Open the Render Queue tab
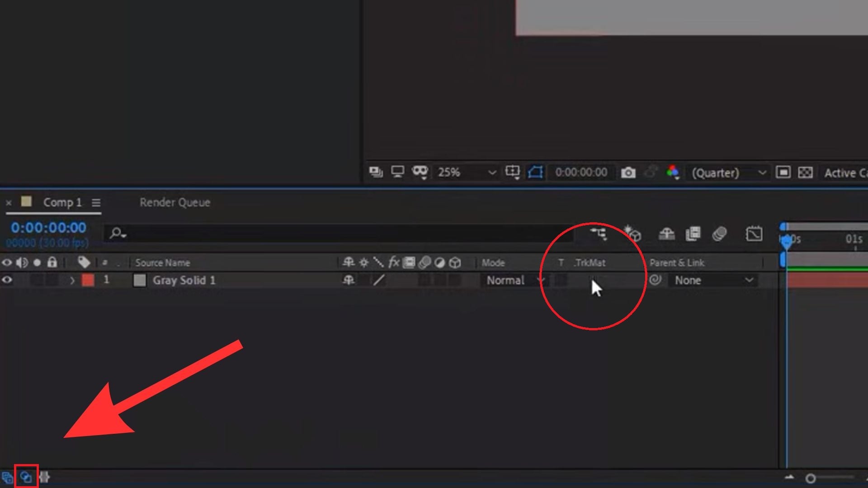The width and height of the screenshot is (868, 488). (x=175, y=202)
